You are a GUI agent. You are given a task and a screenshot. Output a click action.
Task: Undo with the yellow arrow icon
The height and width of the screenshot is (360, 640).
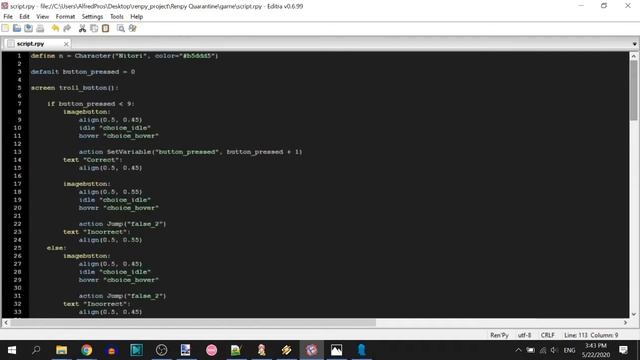(x=56, y=28)
